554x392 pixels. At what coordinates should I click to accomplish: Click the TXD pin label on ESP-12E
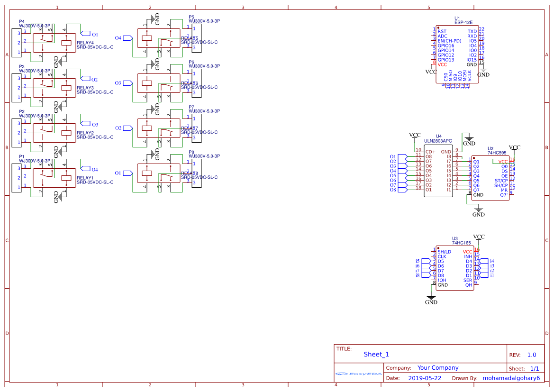pyautogui.click(x=472, y=31)
